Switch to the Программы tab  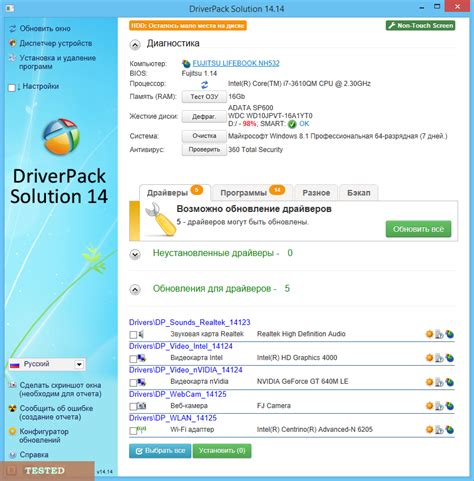252,193
